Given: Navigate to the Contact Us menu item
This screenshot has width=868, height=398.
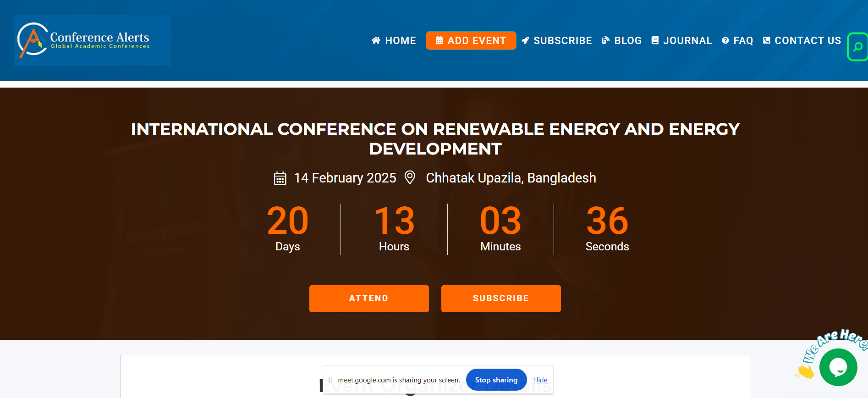Looking at the screenshot, I should pyautogui.click(x=808, y=40).
